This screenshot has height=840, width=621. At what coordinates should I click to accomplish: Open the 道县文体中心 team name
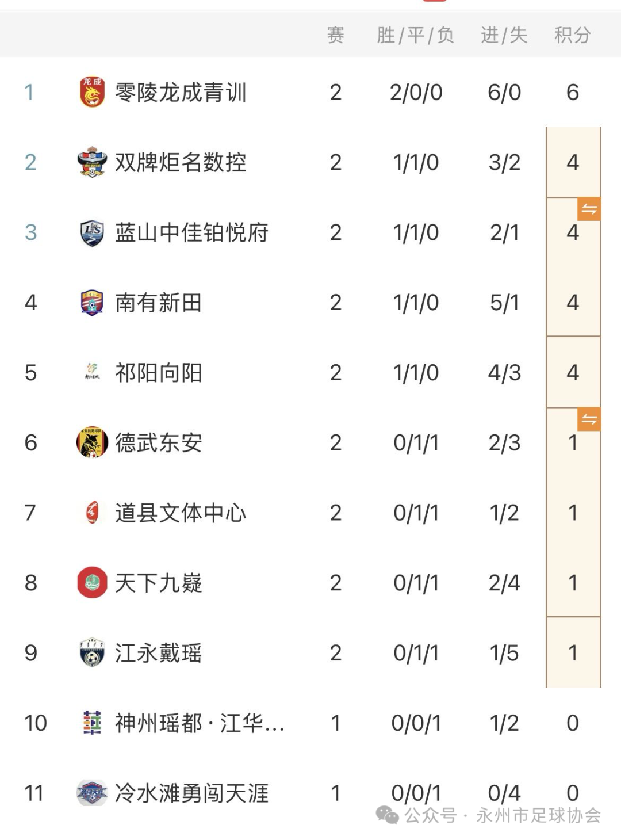181,513
